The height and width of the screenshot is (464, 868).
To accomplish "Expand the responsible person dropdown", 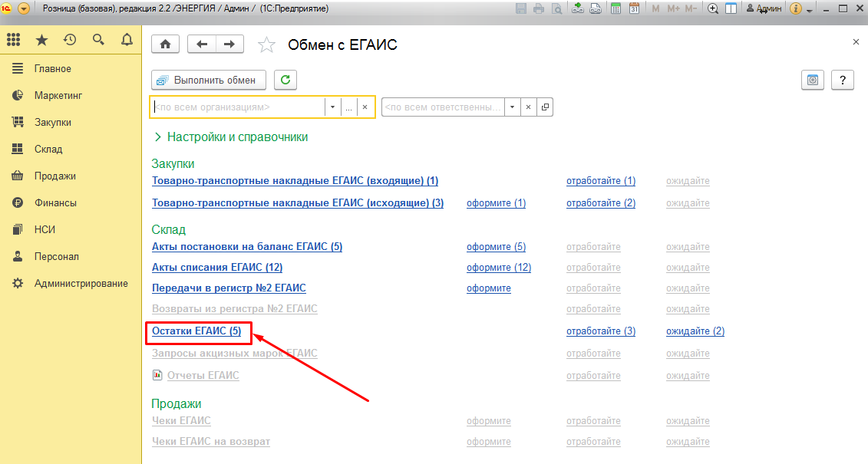I will (x=512, y=107).
